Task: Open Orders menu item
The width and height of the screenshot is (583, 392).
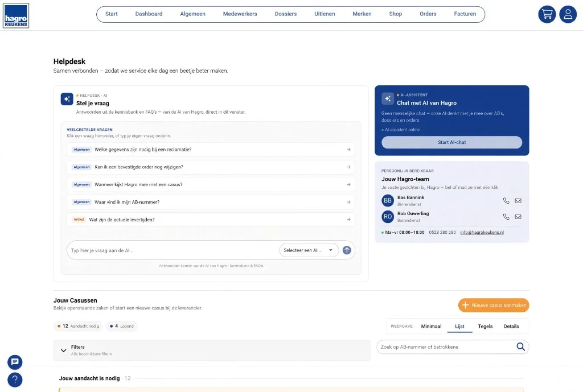Action: [428, 14]
